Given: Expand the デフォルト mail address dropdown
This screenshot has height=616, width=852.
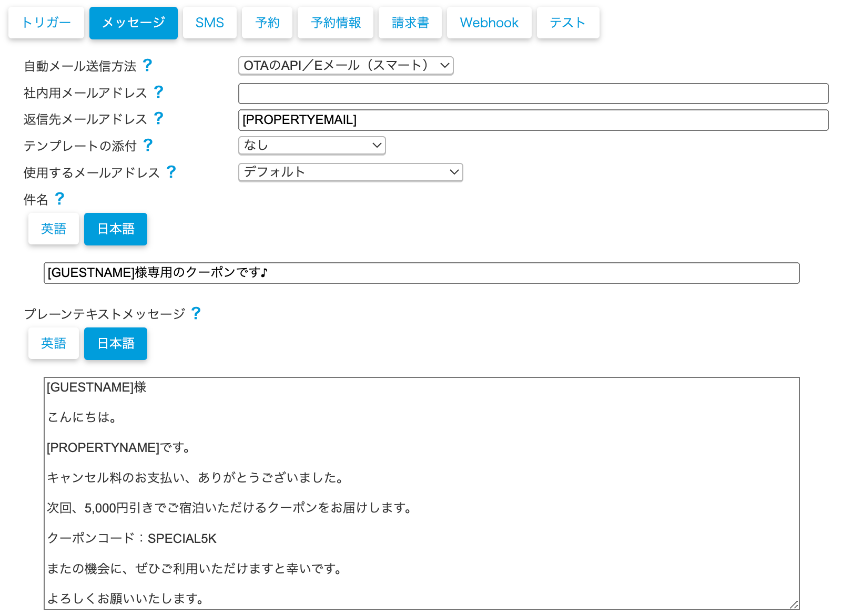Looking at the screenshot, I should point(350,172).
